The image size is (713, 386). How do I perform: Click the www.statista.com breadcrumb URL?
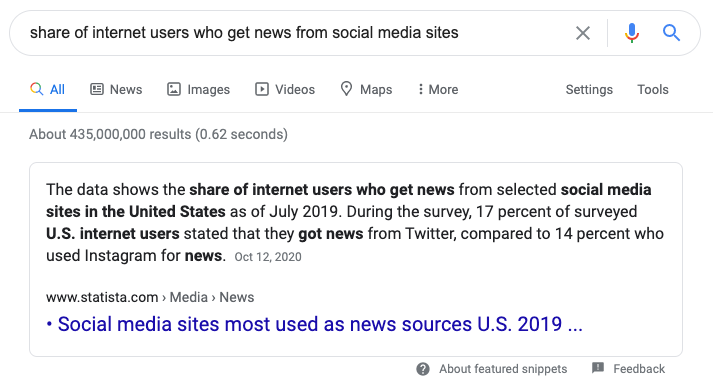coord(102,297)
